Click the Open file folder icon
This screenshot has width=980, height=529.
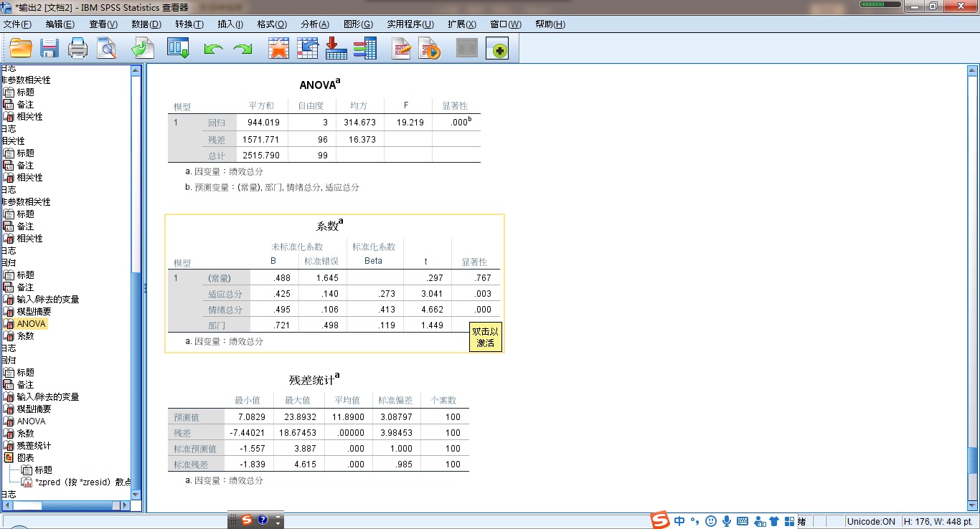click(20, 49)
